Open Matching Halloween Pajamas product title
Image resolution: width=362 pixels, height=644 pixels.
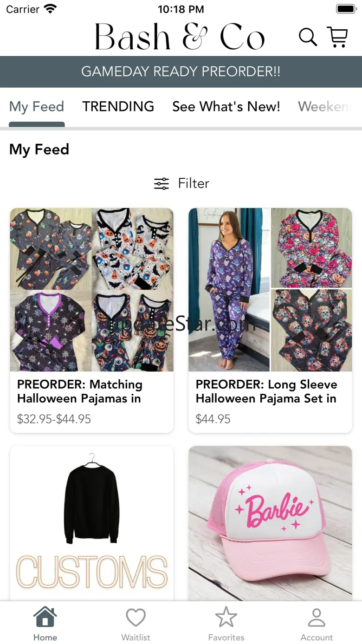80,391
